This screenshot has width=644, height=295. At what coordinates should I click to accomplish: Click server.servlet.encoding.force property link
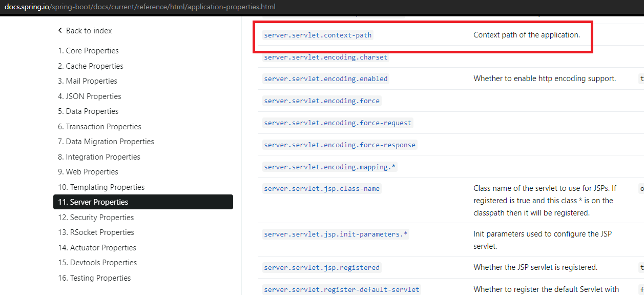point(322,101)
